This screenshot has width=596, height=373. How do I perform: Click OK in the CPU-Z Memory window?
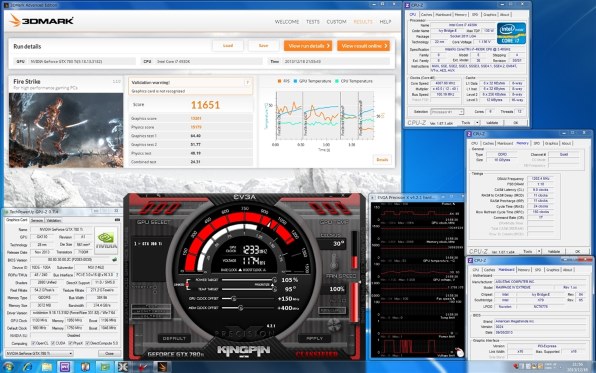[577, 251]
